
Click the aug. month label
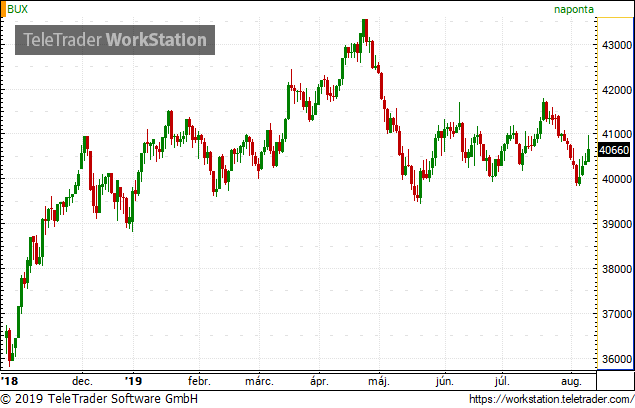tap(571, 382)
